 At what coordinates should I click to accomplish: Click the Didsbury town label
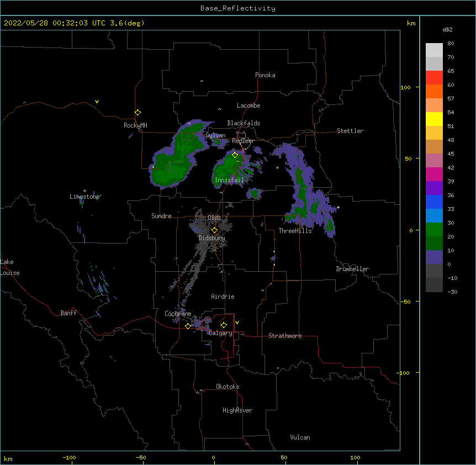tap(211, 238)
